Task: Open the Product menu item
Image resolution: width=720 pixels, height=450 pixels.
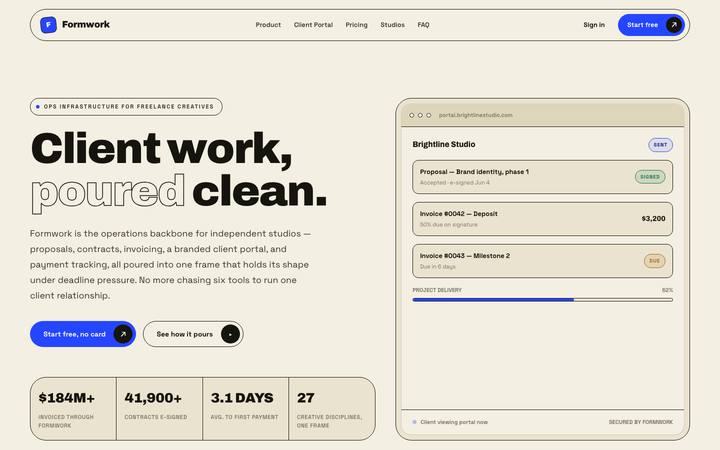Action: click(x=268, y=25)
